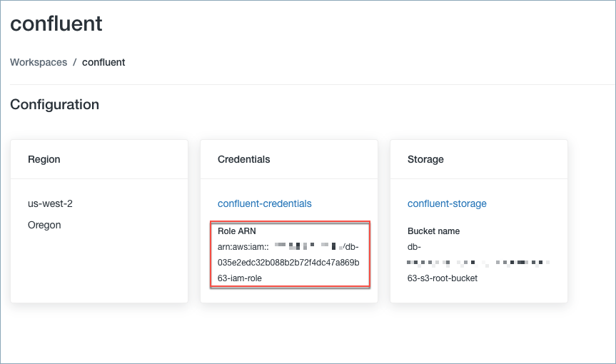Image resolution: width=616 pixels, height=364 pixels.
Task: Click the 035e2edc32b088b2b72f4dc47a869b ARN line
Action: pyautogui.click(x=288, y=262)
